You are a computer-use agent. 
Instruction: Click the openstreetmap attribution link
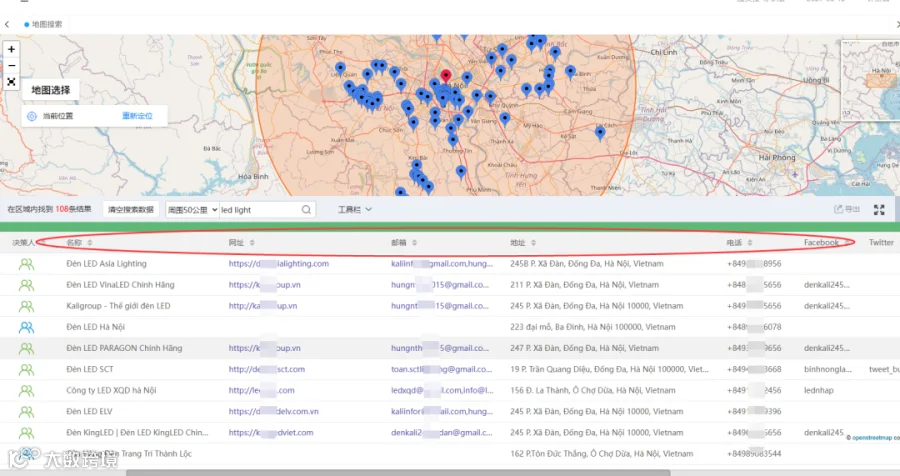(x=874, y=438)
